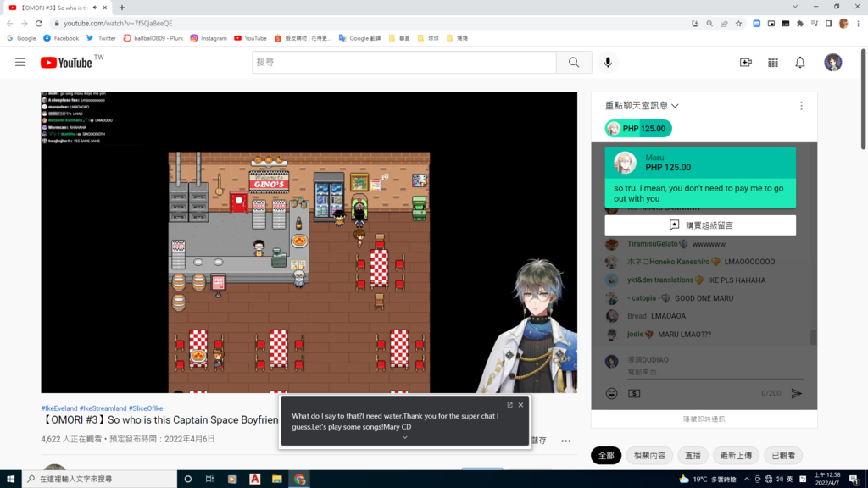Viewport: 868px width, 488px height.
Task: Open the Create video camera icon
Action: tap(746, 63)
